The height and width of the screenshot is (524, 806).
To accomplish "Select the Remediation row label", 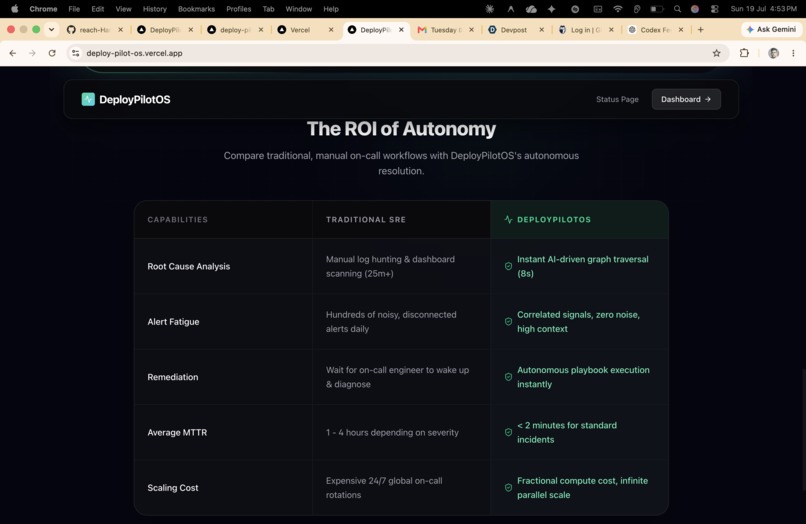I will click(173, 377).
